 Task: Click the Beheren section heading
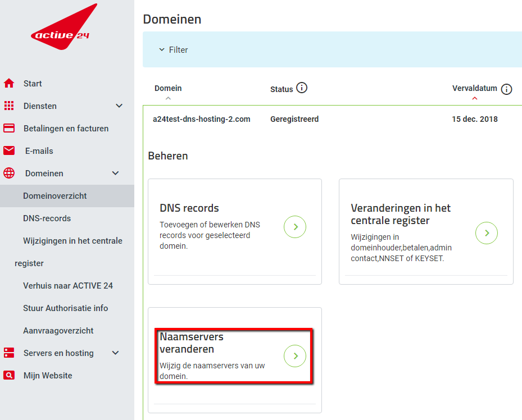click(x=168, y=156)
